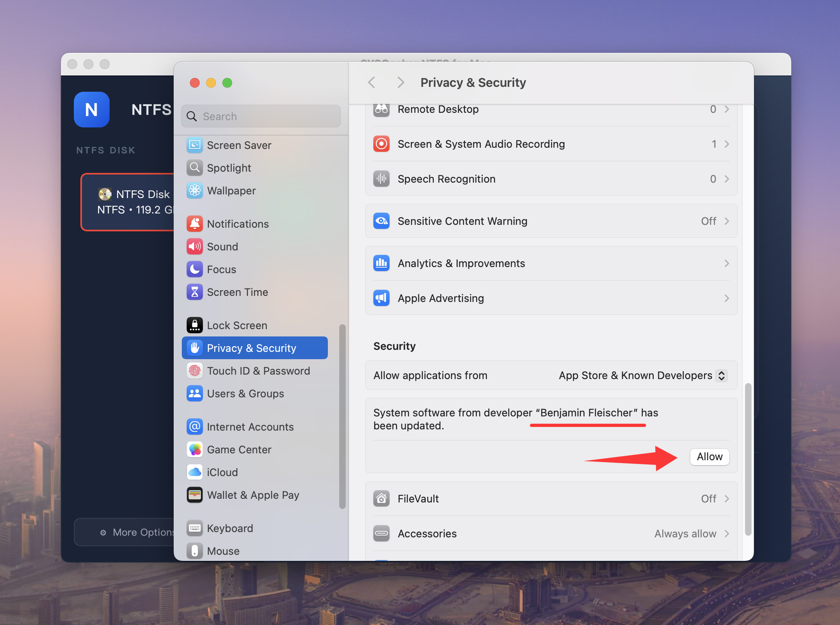This screenshot has height=625, width=840.
Task: Select the Wallpaper icon in sidebar
Action: point(195,191)
